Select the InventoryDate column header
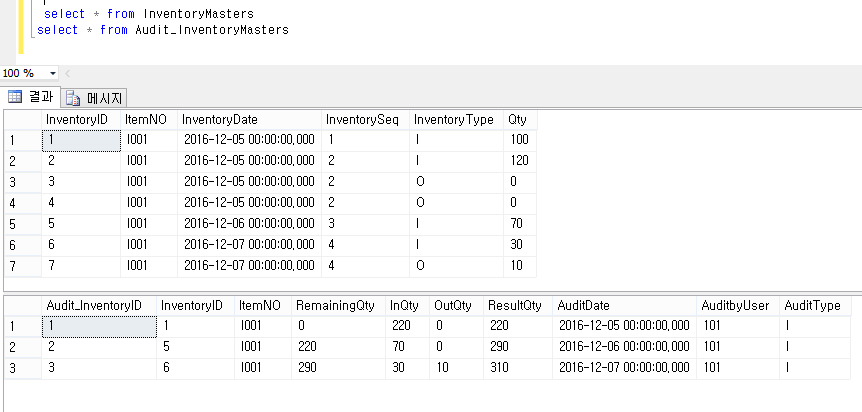862x412 pixels. point(249,120)
